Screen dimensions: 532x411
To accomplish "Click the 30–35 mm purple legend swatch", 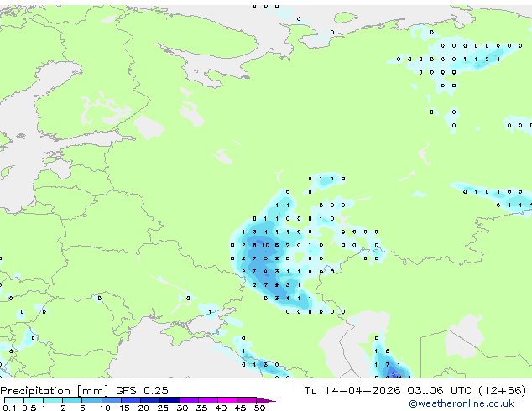I will coord(189,400).
